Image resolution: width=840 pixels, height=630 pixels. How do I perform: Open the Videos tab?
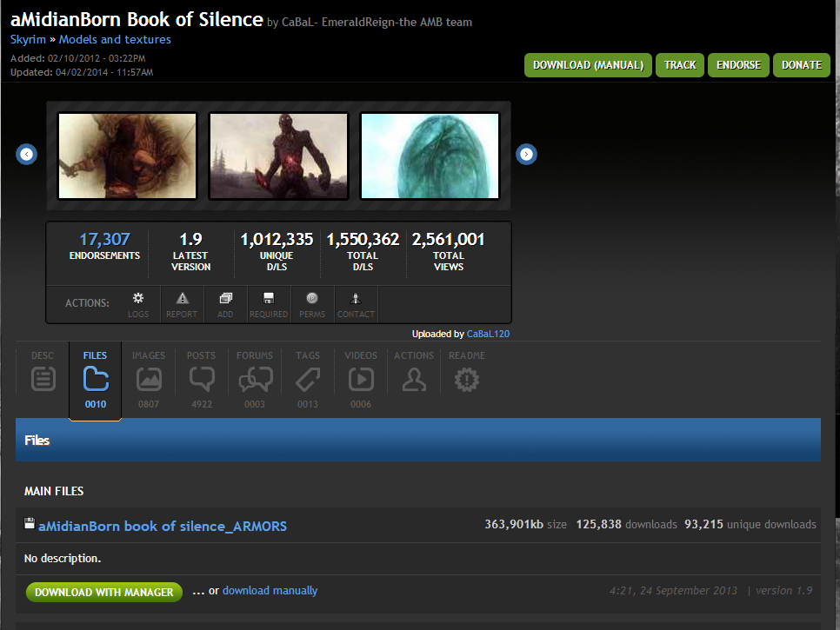(x=361, y=379)
